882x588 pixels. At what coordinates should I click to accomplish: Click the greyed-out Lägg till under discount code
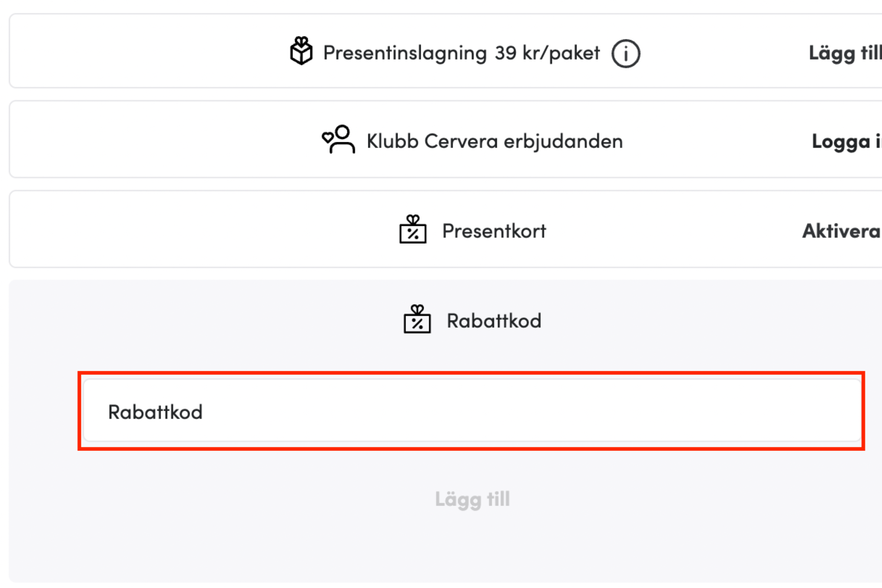click(x=473, y=499)
